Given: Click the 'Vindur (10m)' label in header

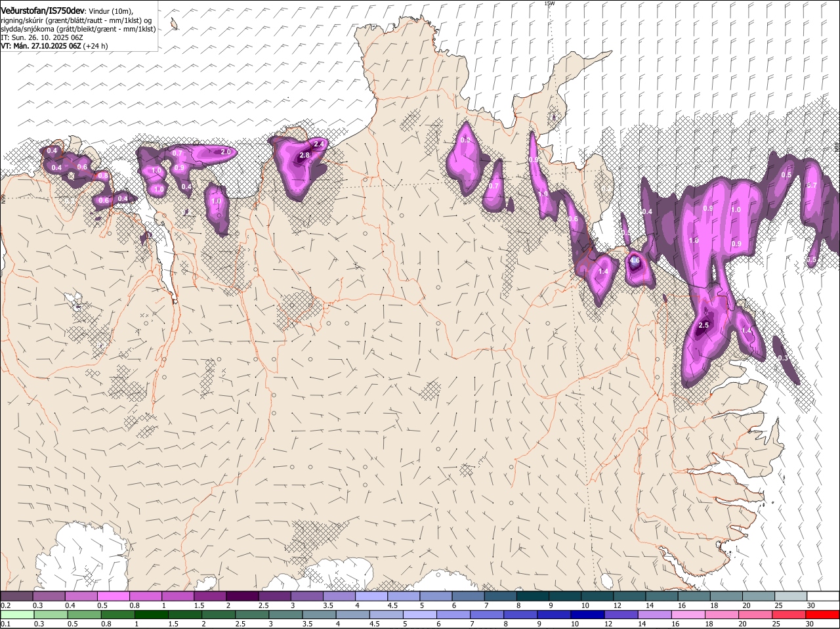Looking at the screenshot, I should tap(110, 11).
